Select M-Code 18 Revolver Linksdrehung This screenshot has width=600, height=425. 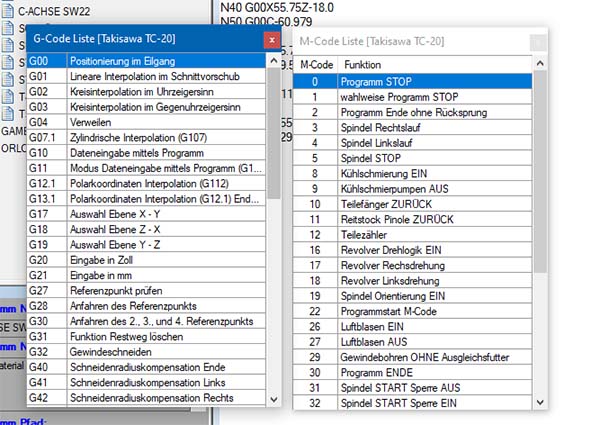(412, 280)
